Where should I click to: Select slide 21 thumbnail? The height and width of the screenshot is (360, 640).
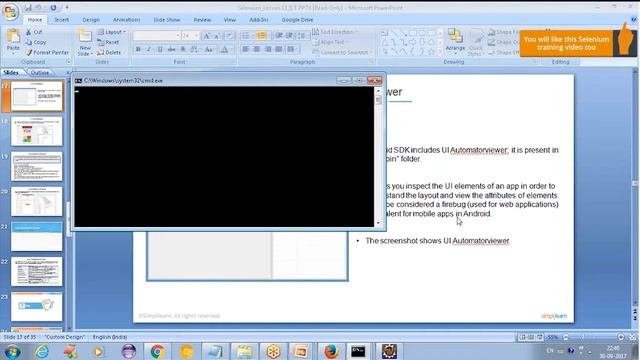click(36, 236)
